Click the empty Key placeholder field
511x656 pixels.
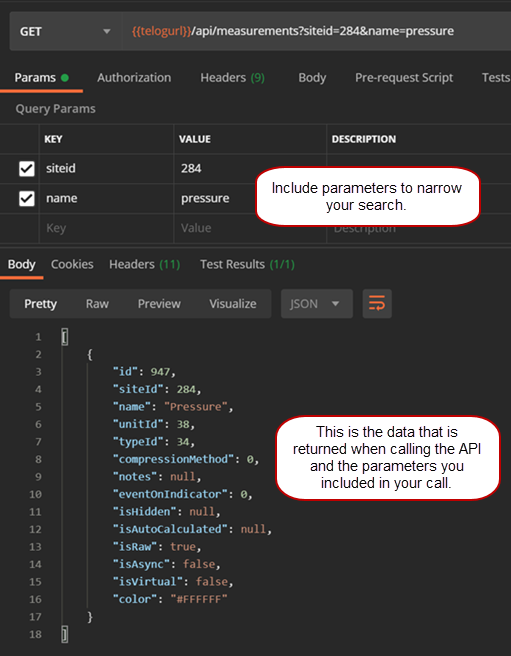click(x=106, y=228)
